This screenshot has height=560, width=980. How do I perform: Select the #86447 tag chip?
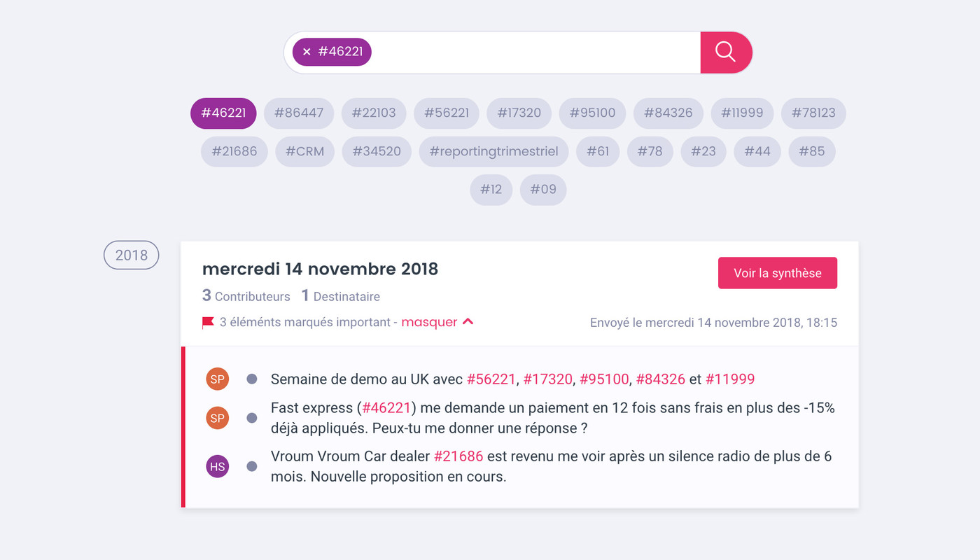point(299,113)
